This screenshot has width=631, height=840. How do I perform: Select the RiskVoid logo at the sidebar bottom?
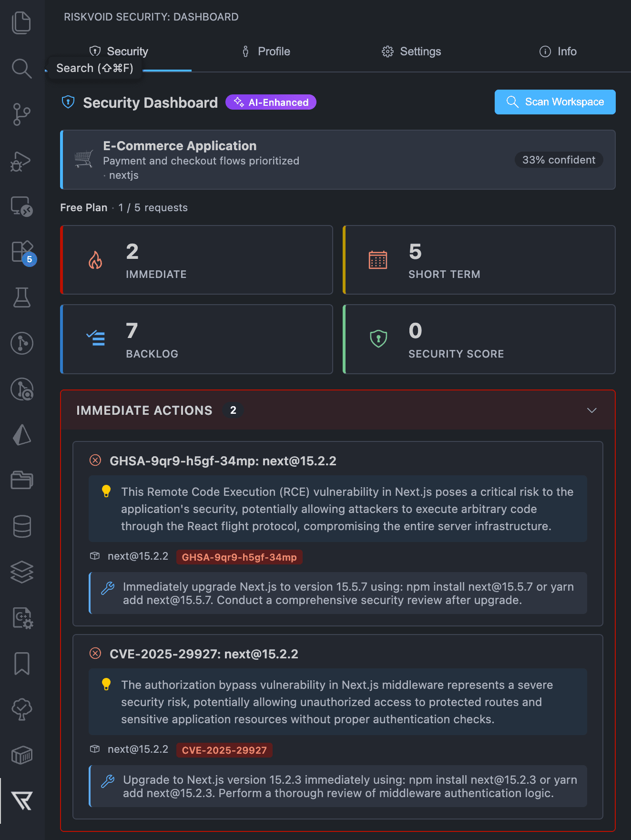pos(22,801)
